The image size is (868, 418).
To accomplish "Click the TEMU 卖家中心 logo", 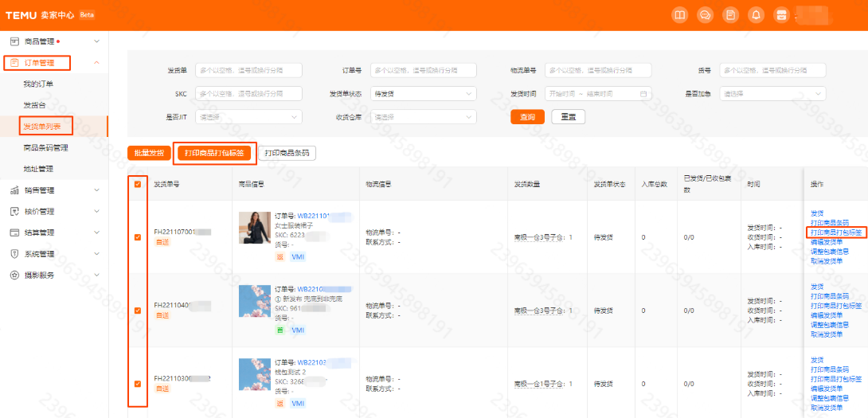I will coord(40,15).
